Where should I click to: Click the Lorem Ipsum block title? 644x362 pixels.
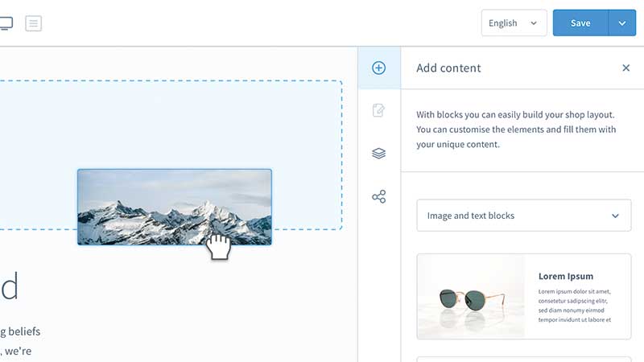[x=565, y=277]
